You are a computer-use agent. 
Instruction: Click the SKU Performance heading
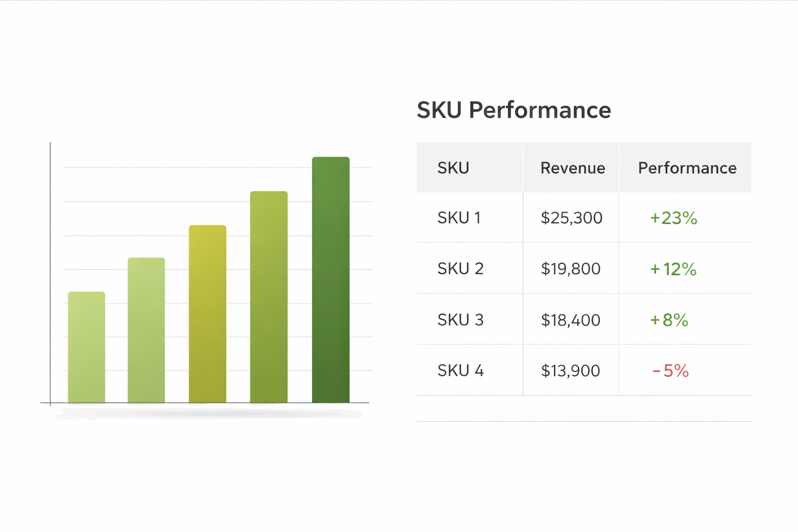pyautogui.click(x=514, y=110)
